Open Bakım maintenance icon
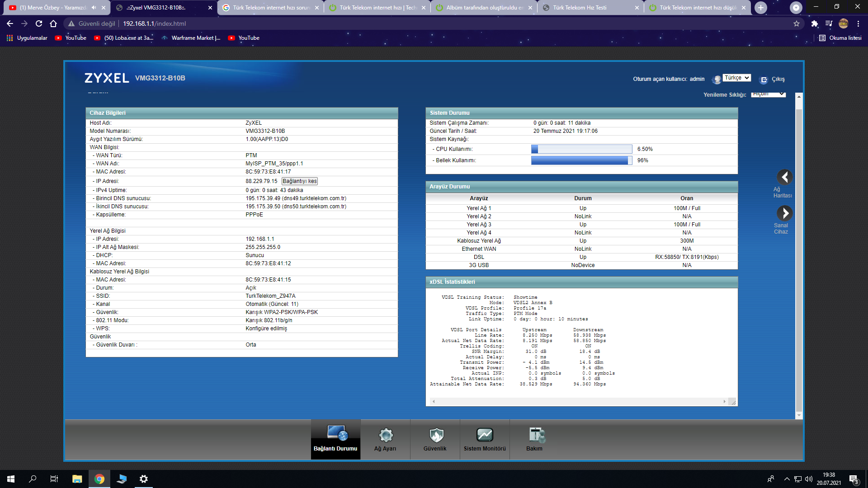Image resolution: width=868 pixels, height=488 pixels. click(x=535, y=435)
